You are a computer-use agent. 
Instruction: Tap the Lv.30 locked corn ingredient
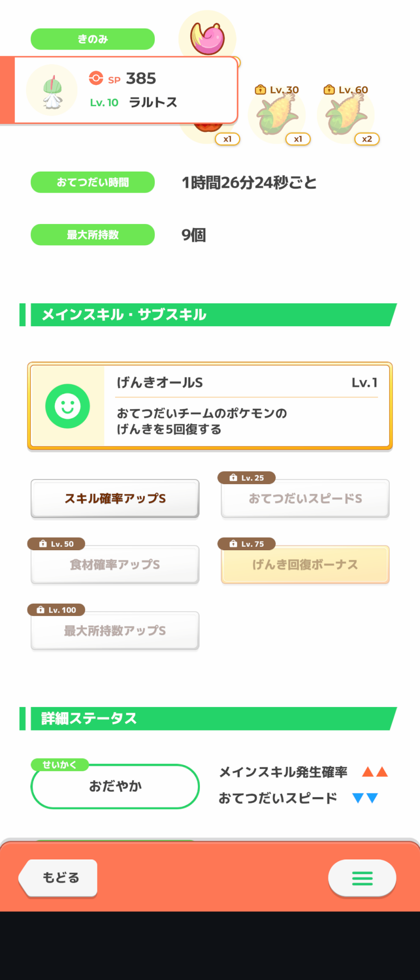tap(277, 115)
